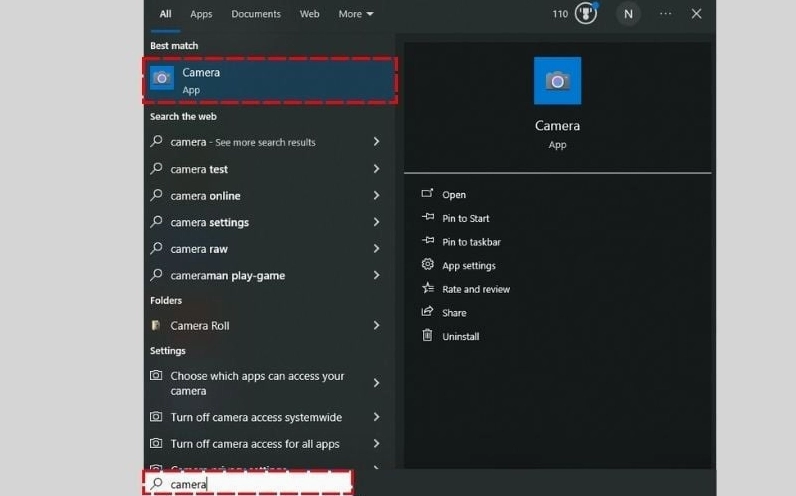Viewport: 796px width, 496px height.
Task: Click the large Camera icon in preview pane
Action: (557, 81)
